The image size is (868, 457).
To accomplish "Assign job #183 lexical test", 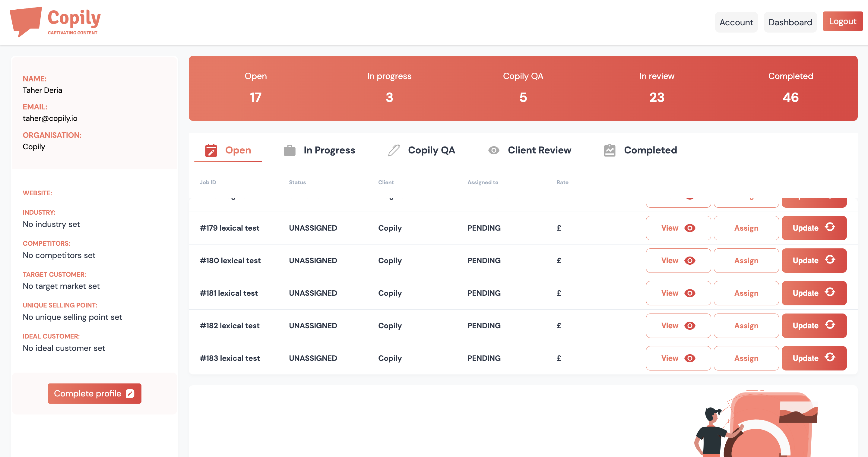I will pyautogui.click(x=746, y=358).
